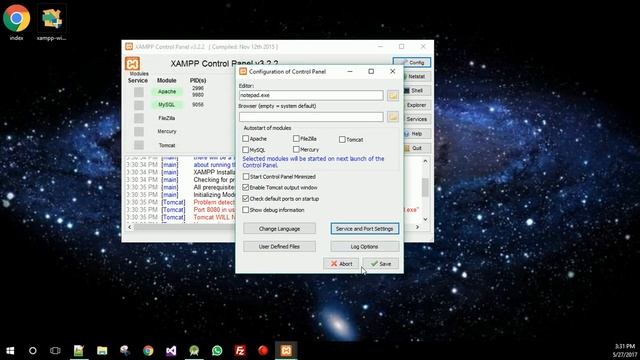Browse for browser using folder icon
Viewport: 640px width, 360px height.
(393, 117)
